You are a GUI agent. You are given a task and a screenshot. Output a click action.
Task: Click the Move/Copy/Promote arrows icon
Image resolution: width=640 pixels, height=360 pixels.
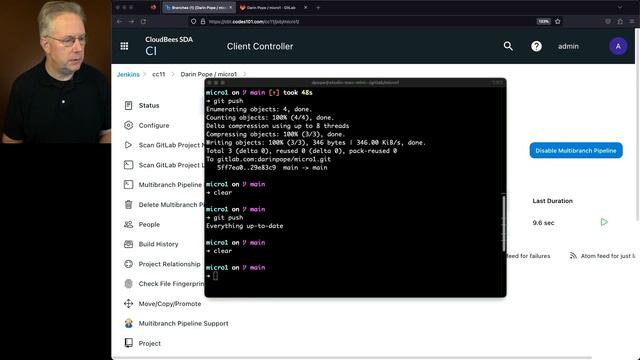(x=128, y=304)
